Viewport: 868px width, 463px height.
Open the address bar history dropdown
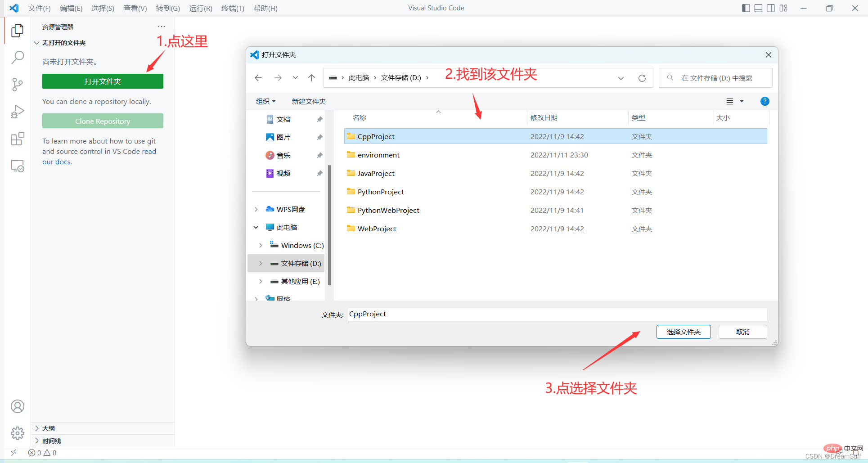point(621,77)
